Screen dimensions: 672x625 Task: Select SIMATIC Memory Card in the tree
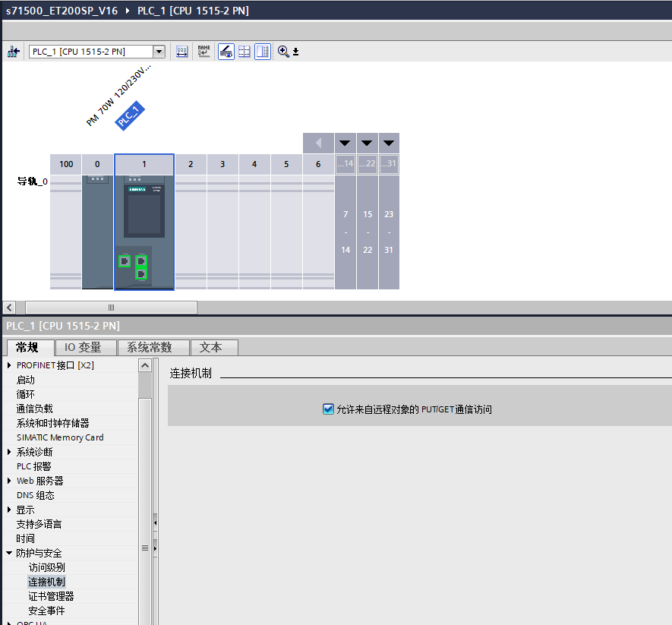[60, 437]
